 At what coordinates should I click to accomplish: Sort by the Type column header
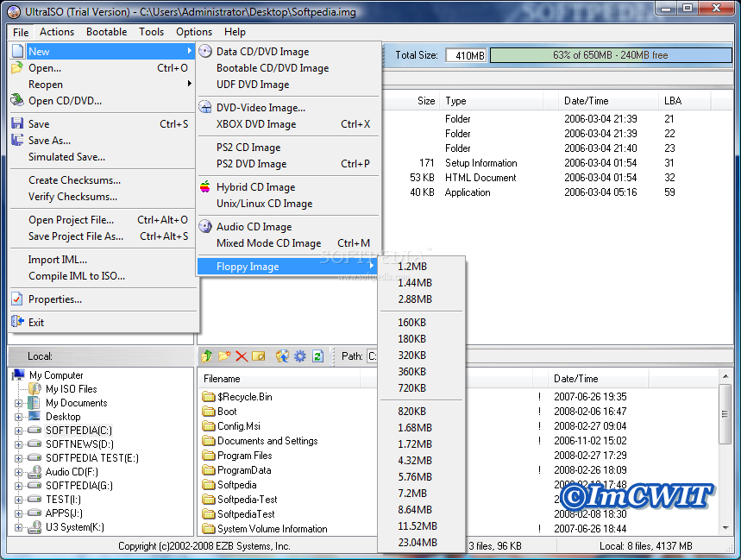pyautogui.click(x=492, y=101)
